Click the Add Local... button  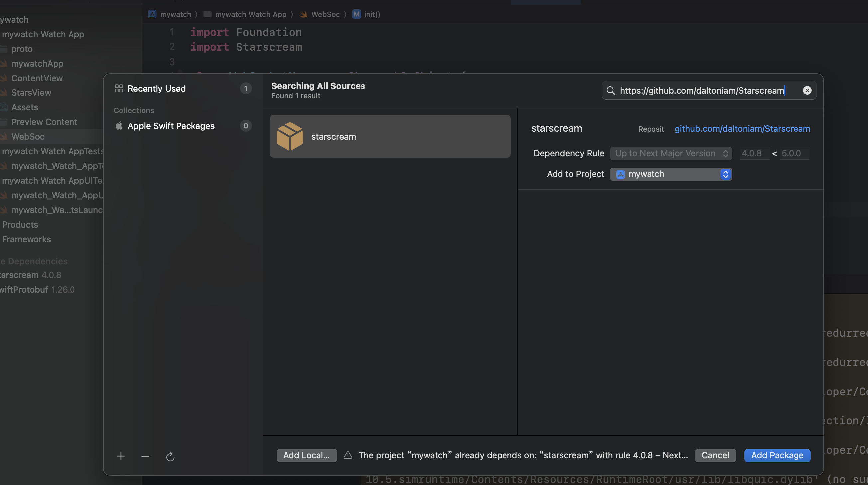(x=306, y=455)
